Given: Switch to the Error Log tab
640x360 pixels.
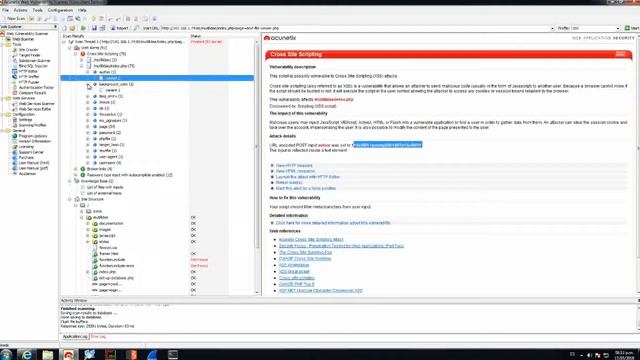Looking at the screenshot, I should pyautogui.click(x=98, y=337).
